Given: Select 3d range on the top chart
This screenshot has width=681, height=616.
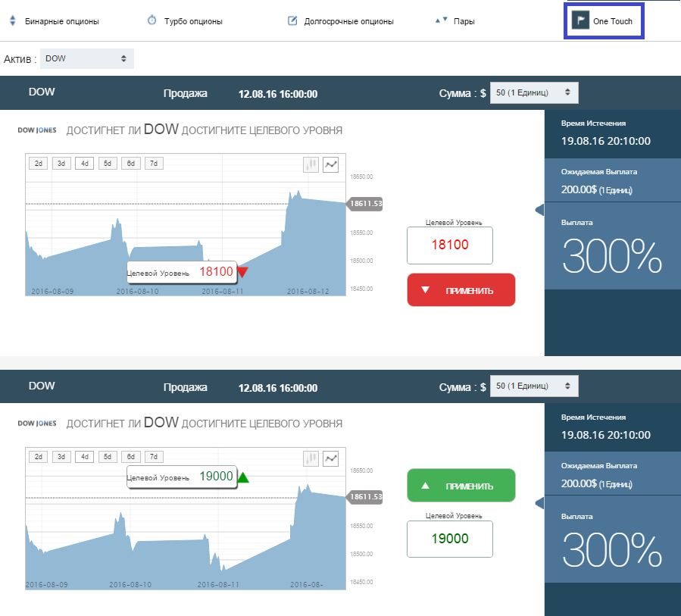Looking at the screenshot, I should click(61, 164).
